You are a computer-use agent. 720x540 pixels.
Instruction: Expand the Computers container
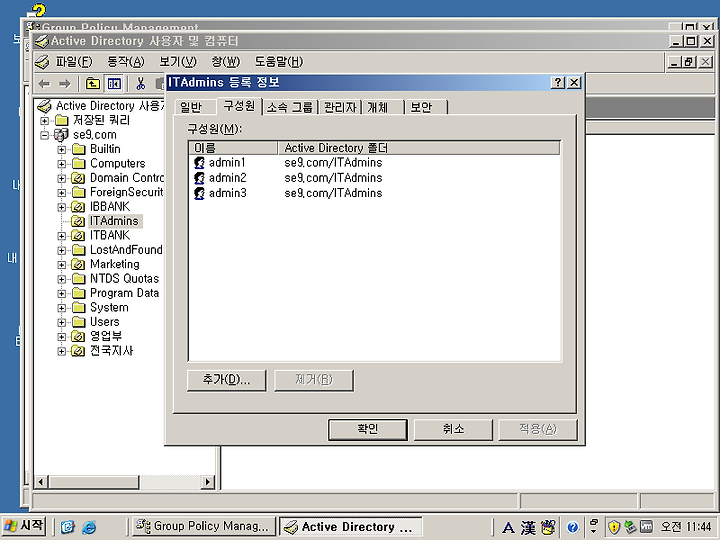[x=62, y=164]
